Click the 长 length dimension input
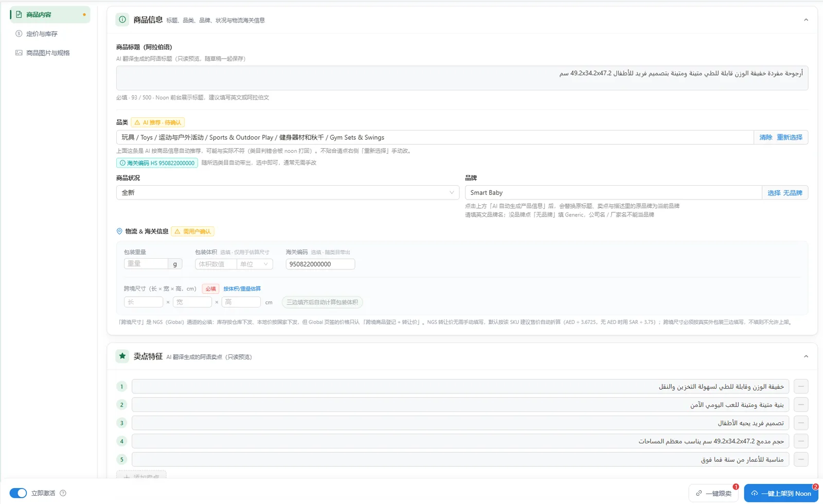The height and width of the screenshot is (504, 823). [144, 302]
